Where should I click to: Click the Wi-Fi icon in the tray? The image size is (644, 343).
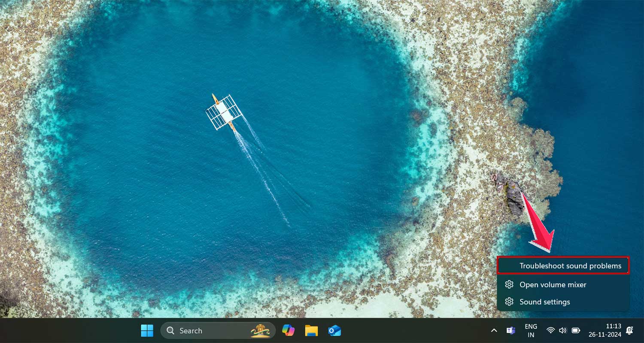[x=551, y=331]
